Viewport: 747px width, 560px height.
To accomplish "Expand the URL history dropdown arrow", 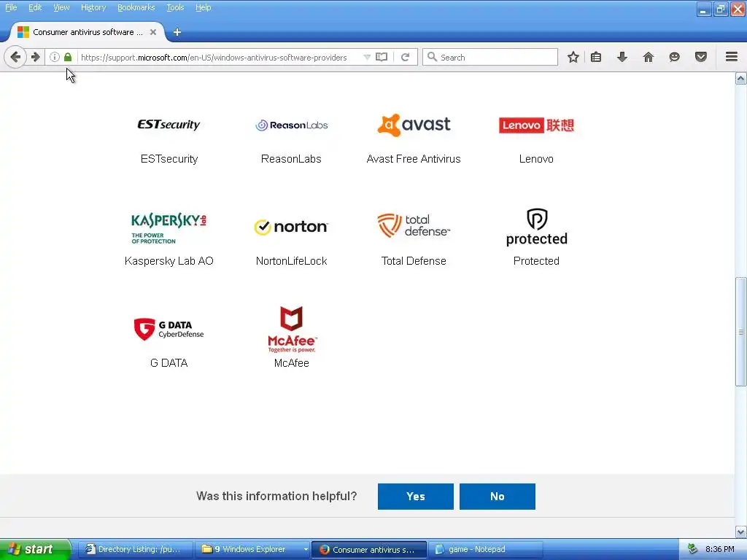I will (x=367, y=57).
